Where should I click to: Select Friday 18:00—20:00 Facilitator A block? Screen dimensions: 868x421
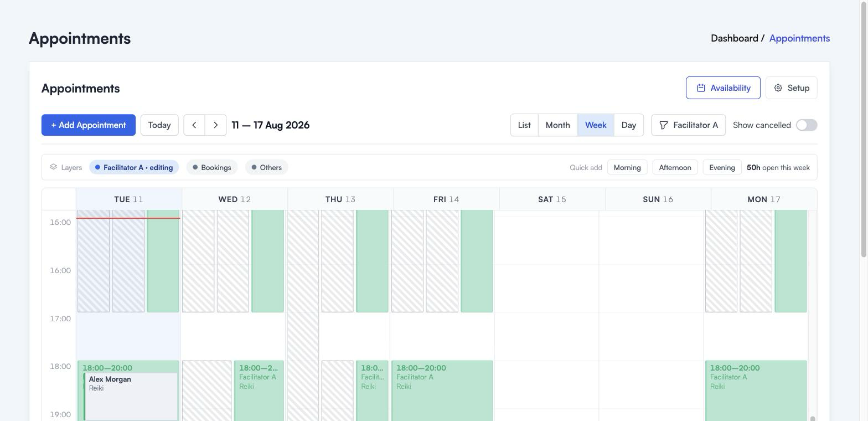442,391
